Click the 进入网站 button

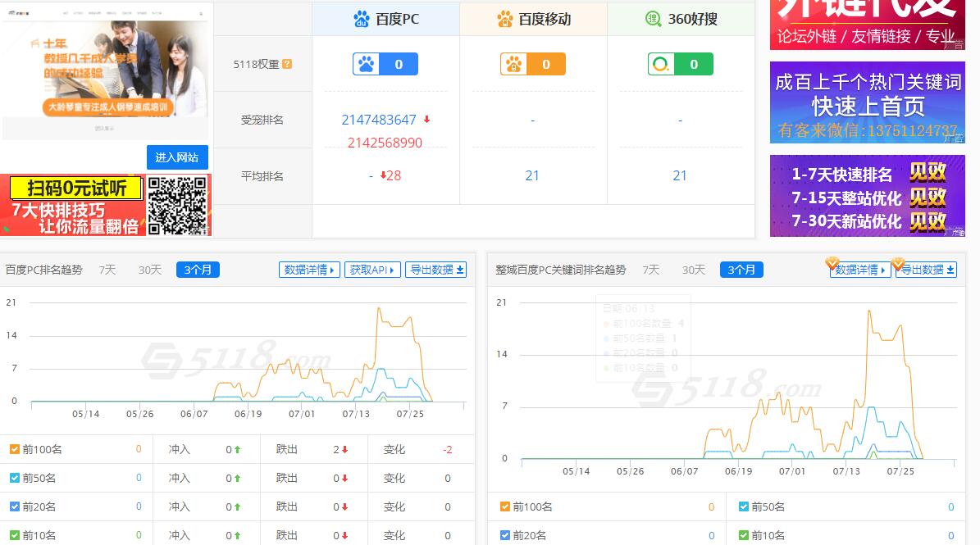177,157
